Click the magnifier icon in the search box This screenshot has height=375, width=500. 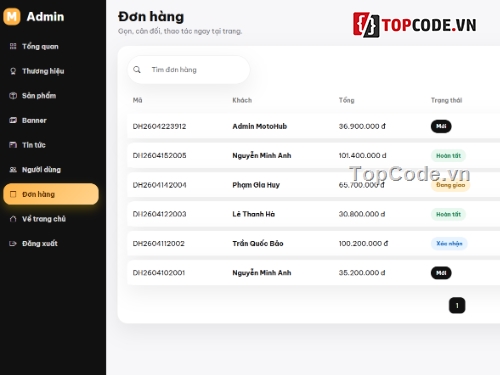(137, 70)
